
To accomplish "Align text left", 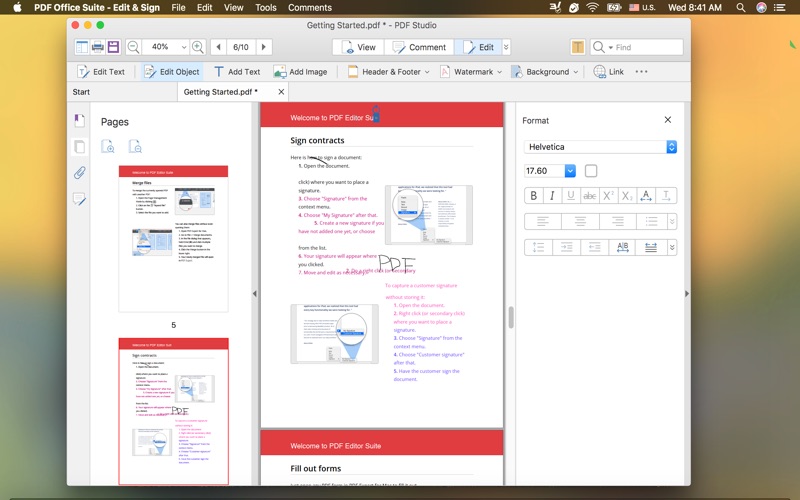I will point(543,221).
